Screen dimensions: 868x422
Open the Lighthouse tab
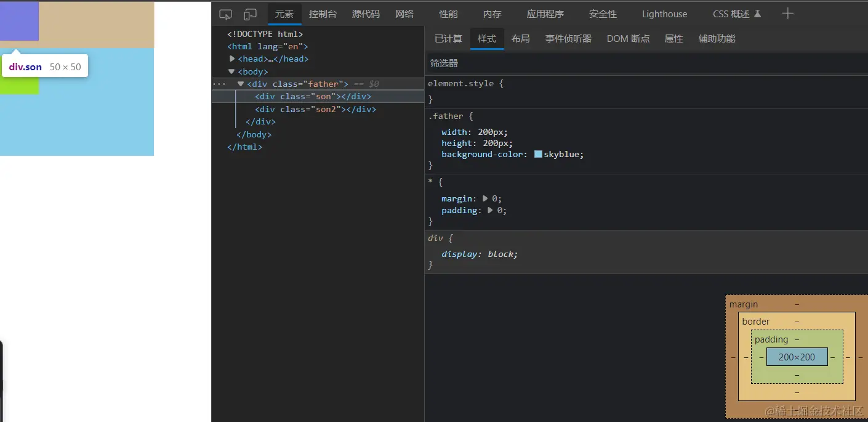coord(665,14)
